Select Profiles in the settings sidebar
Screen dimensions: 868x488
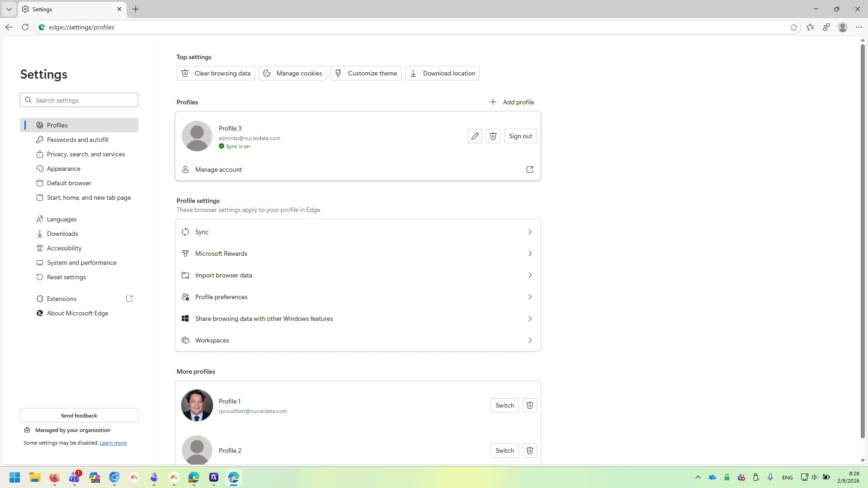[x=79, y=125]
